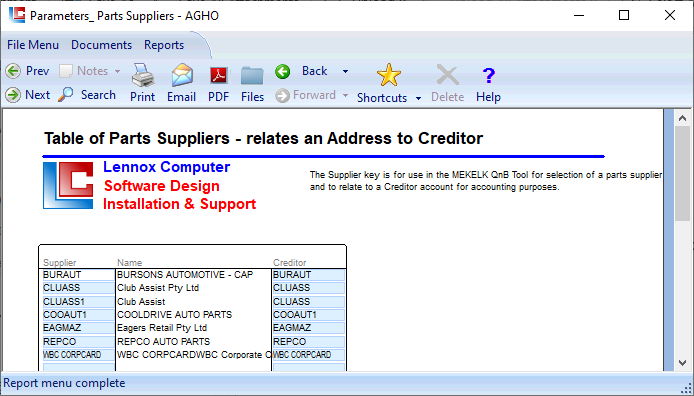
Task: Click the Supplier column header
Action: 60,262
